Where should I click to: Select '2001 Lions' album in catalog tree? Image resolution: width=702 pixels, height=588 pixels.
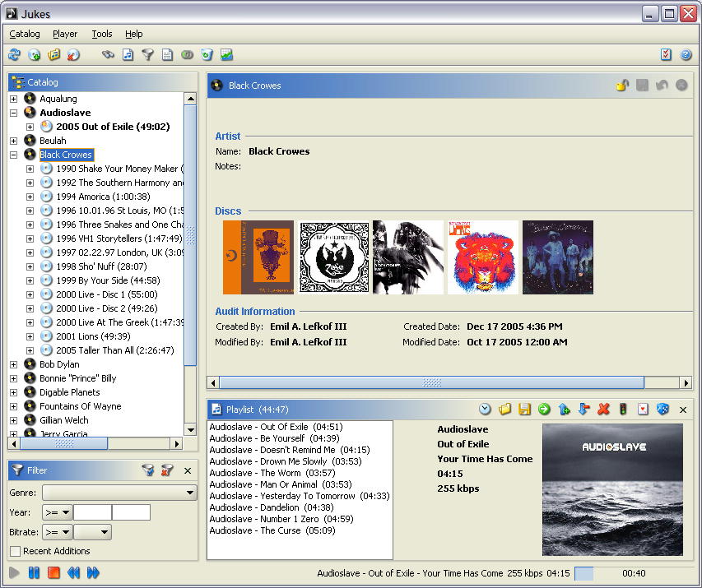click(x=89, y=336)
